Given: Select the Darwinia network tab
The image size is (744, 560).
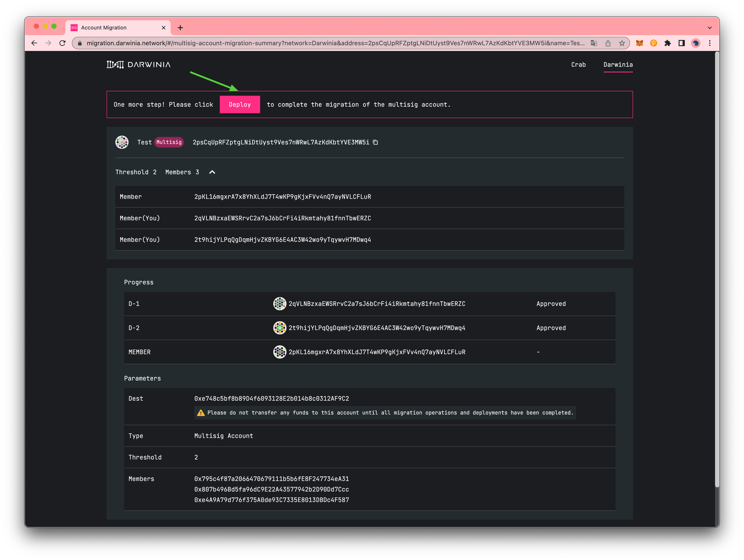Looking at the screenshot, I should (618, 65).
